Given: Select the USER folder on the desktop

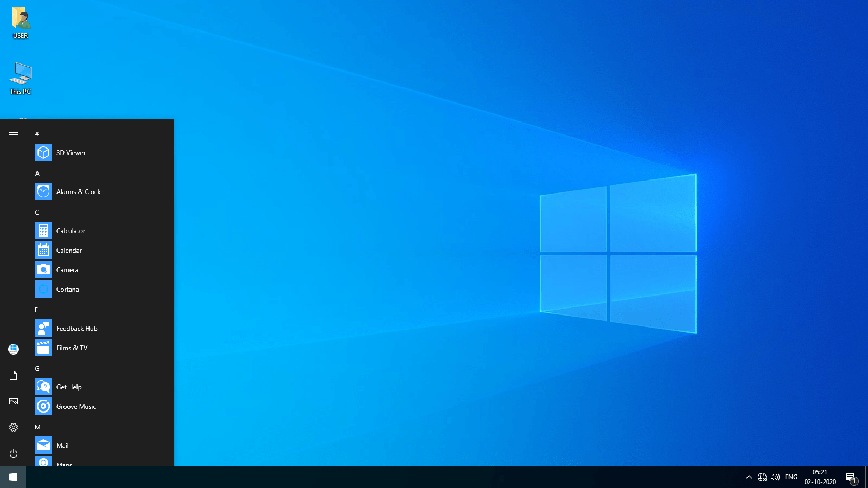Looking at the screenshot, I should 21,23.
